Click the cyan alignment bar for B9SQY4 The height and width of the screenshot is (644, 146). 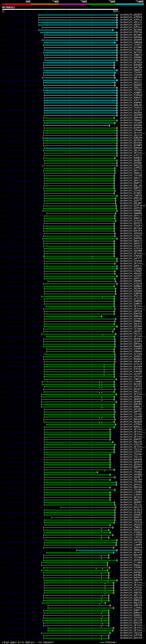[x=78, y=15]
